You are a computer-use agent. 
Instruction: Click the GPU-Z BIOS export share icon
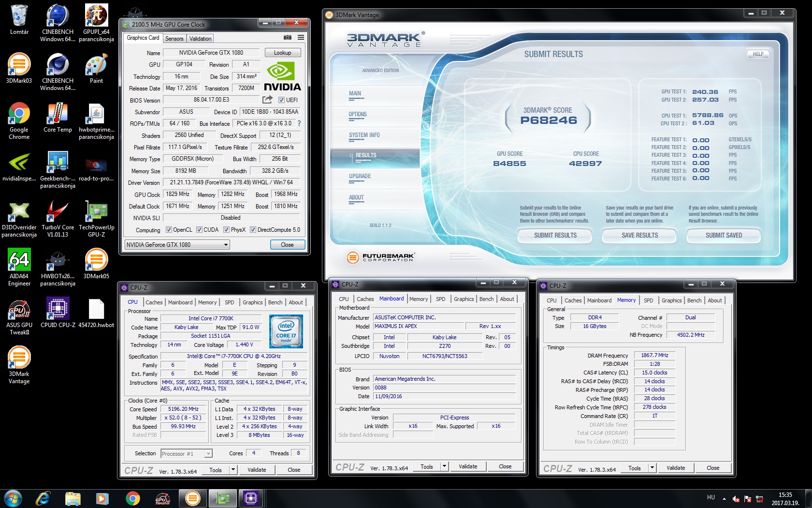(x=267, y=100)
